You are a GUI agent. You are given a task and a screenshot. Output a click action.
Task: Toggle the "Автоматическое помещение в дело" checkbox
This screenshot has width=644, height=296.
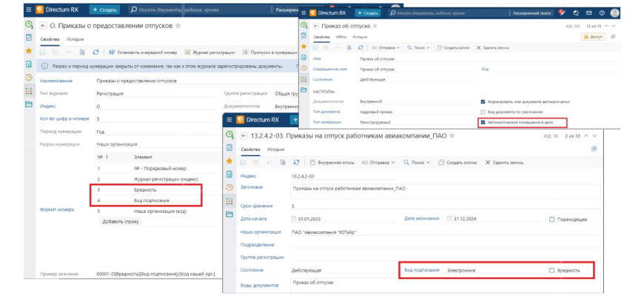tap(483, 122)
